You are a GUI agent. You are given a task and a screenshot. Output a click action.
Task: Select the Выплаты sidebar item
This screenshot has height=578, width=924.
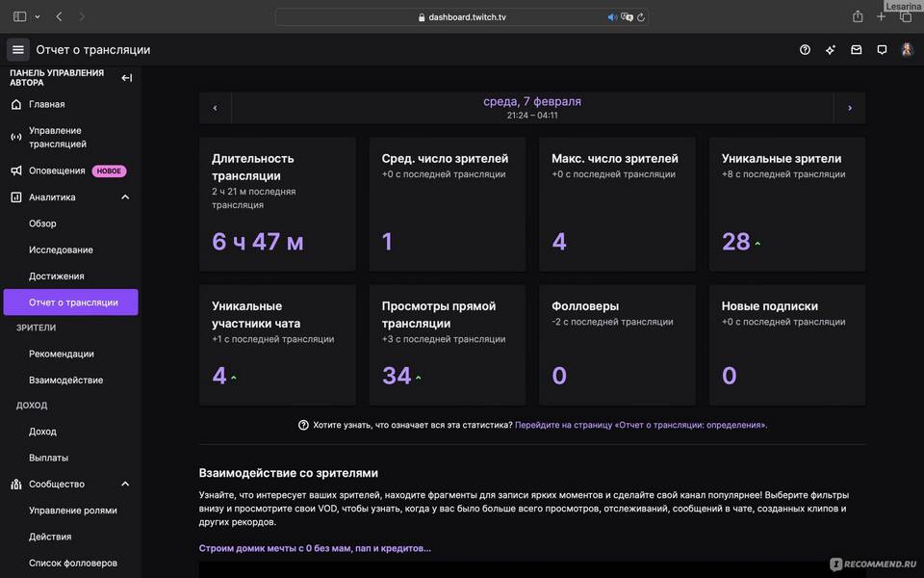(x=48, y=458)
